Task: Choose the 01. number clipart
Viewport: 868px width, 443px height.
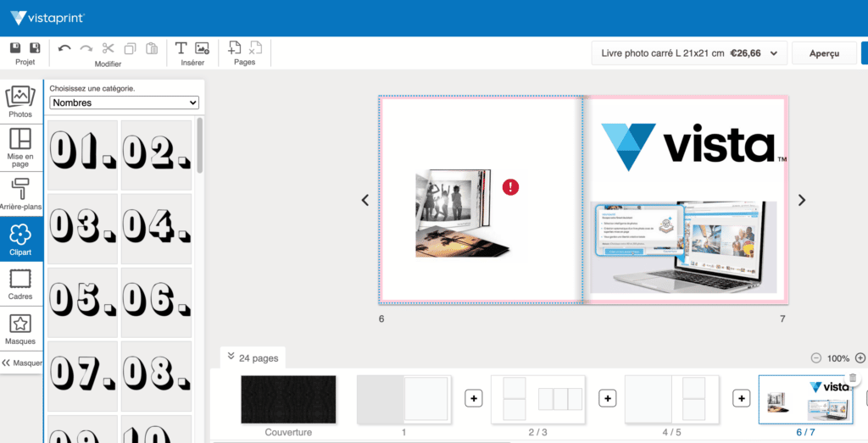Action: point(82,154)
